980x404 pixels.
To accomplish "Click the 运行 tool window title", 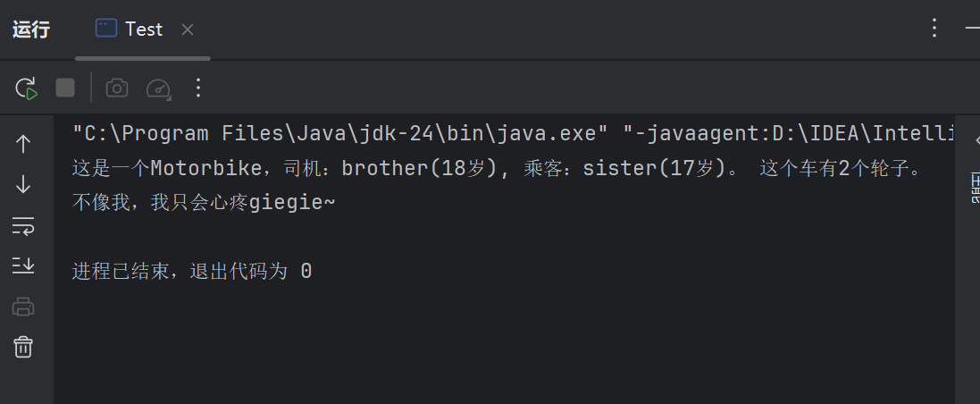I will click(31, 29).
